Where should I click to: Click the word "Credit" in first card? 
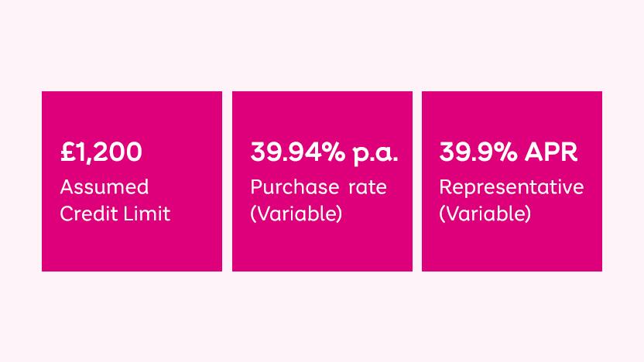(87, 213)
